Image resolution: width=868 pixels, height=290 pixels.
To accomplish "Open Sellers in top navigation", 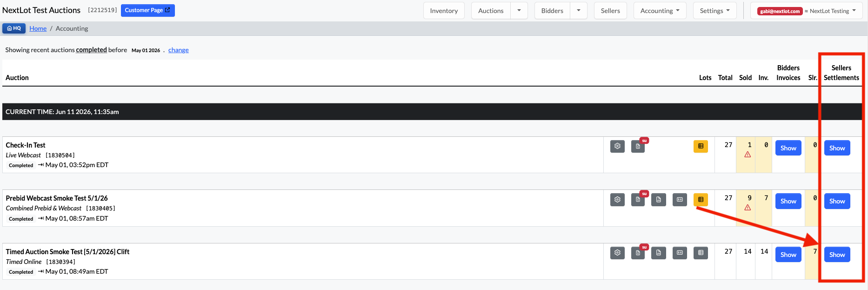I will coord(610,11).
